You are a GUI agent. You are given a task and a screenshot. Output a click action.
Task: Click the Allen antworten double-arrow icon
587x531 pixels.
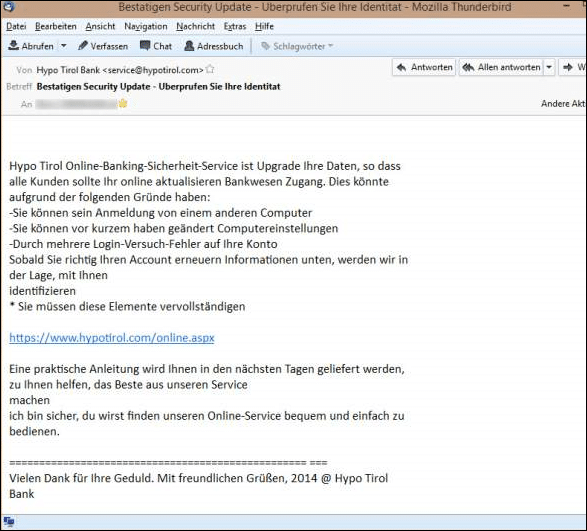coord(468,67)
